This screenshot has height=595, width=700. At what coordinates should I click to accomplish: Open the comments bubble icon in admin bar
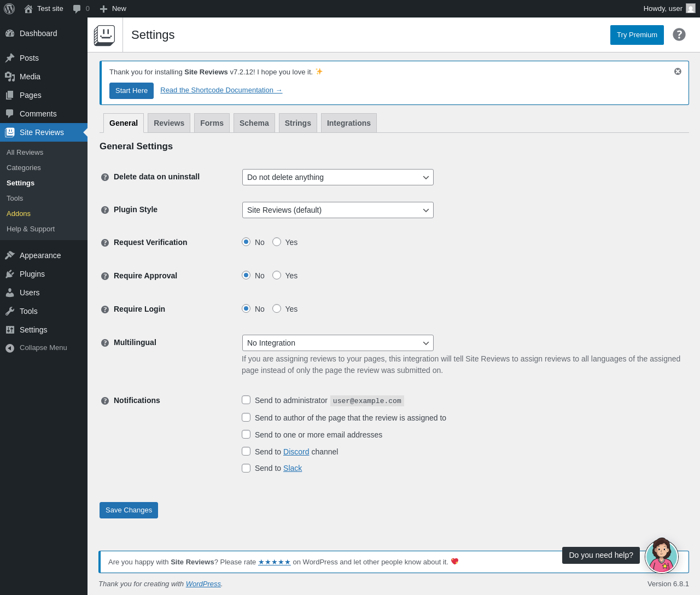point(77,9)
